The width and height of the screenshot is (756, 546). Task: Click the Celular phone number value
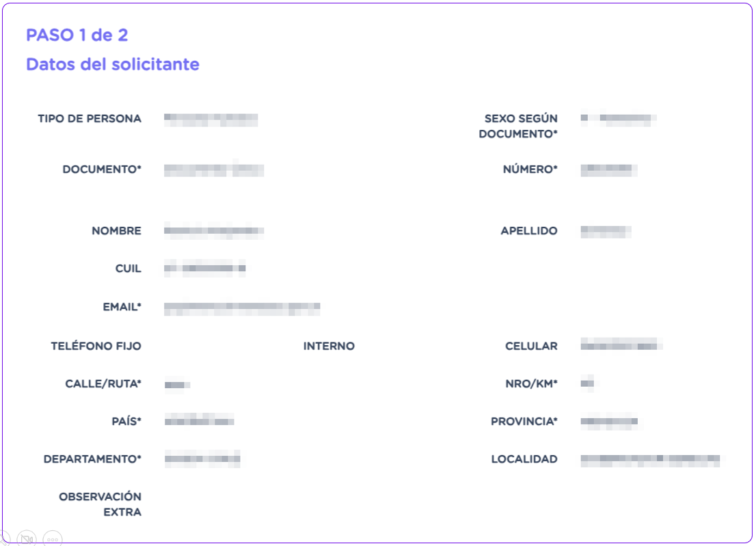tap(621, 346)
